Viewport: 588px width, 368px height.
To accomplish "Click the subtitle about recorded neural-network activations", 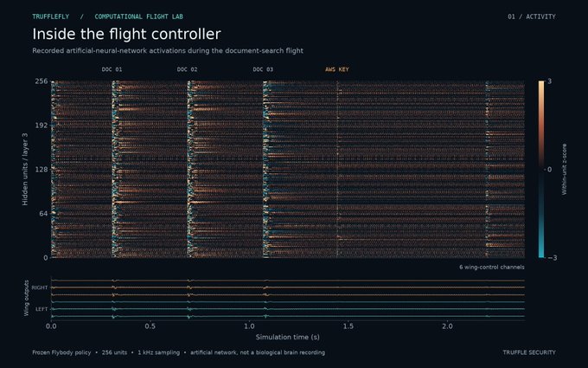I will pos(168,51).
